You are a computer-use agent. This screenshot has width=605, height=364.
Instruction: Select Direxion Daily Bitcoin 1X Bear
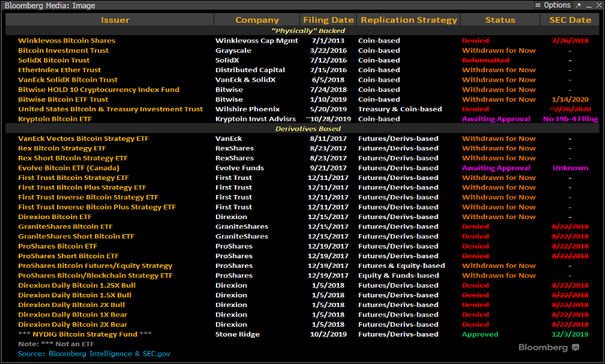click(73, 315)
